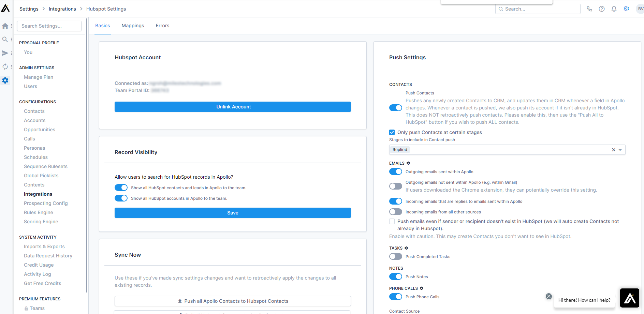Open the Home icon in left rail
Screen dimensions: 644x314
coord(5,26)
